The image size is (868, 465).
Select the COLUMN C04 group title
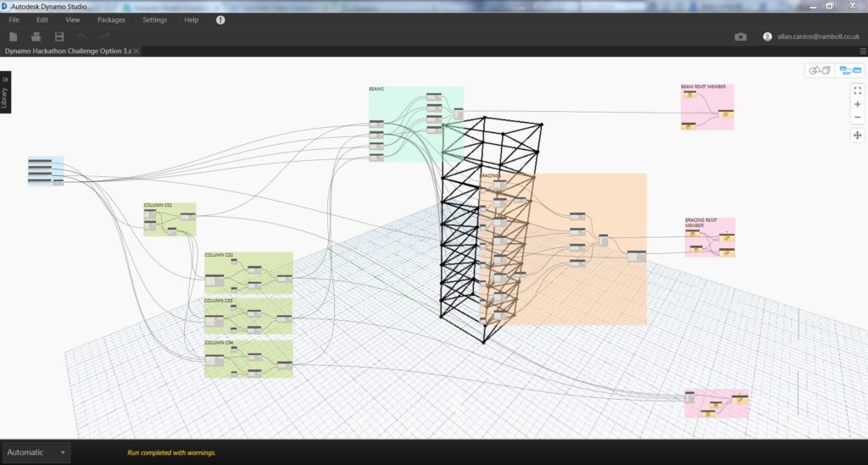219,343
